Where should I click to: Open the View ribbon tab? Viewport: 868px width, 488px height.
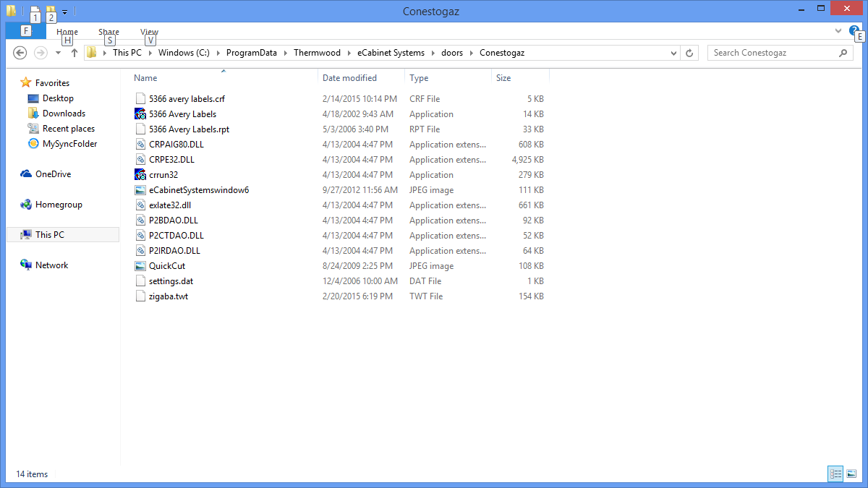point(149,32)
